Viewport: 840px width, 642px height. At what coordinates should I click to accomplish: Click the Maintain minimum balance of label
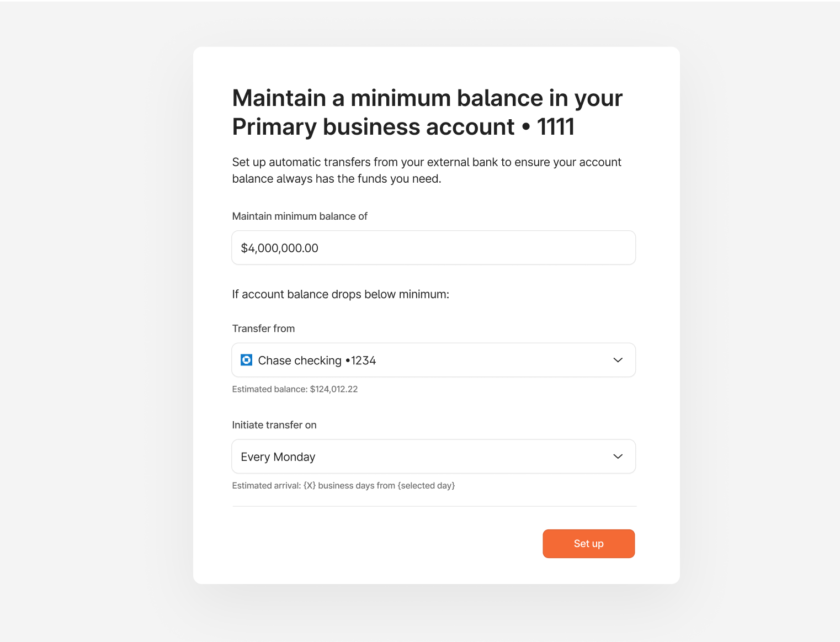coord(300,216)
